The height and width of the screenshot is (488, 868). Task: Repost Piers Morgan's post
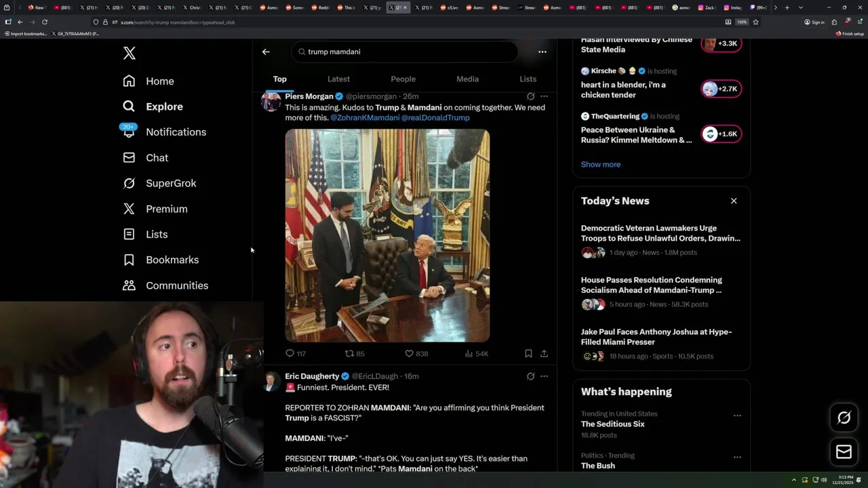(x=355, y=354)
